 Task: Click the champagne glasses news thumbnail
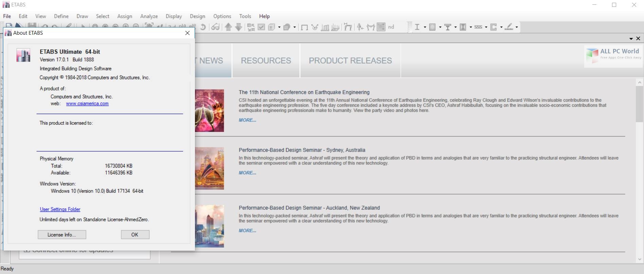pyautogui.click(x=210, y=110)
